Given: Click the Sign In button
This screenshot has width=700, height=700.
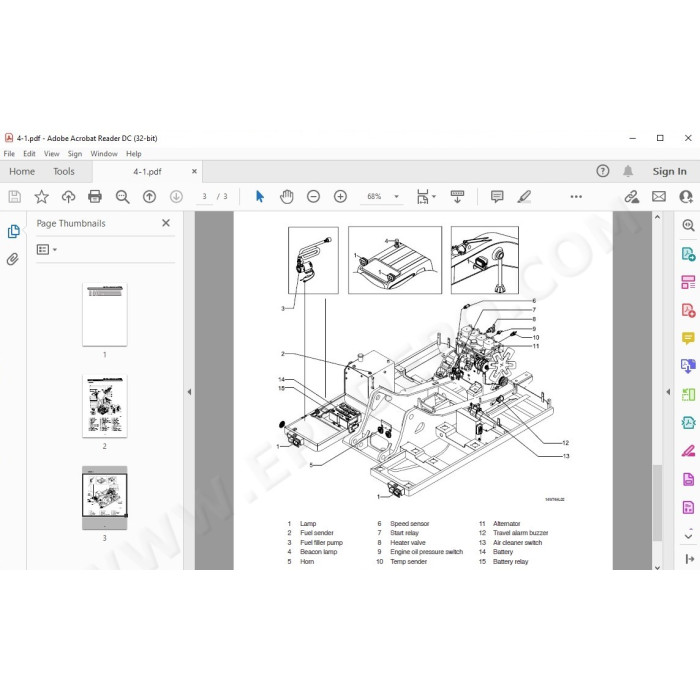Looking at the screenshot, I should 669,171.
